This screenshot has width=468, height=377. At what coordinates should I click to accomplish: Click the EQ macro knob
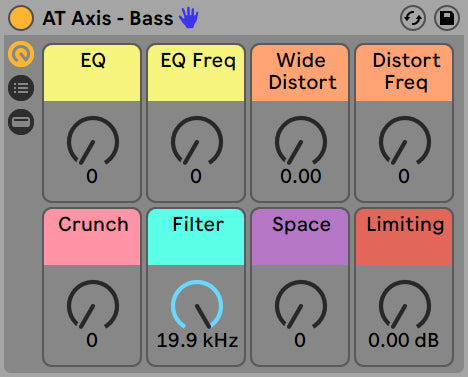tap(93, 141)
